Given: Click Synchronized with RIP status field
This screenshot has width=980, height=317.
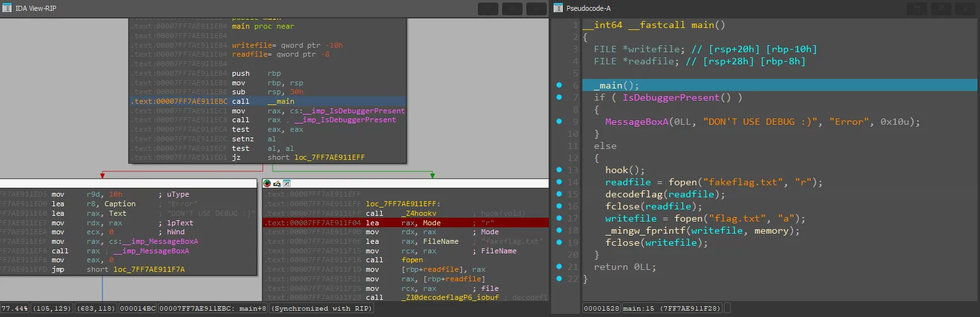Looking at the screenshot, I should (322, 308).
